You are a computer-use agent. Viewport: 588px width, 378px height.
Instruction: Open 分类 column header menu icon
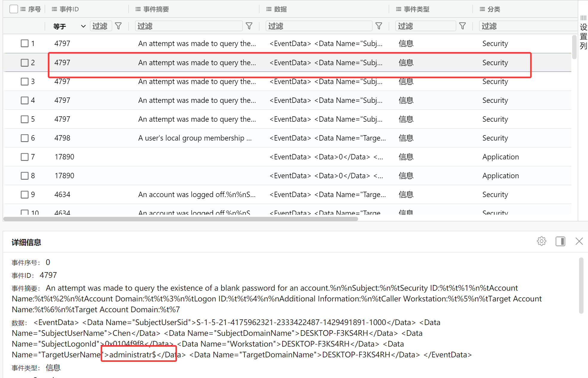coord(482,9)
